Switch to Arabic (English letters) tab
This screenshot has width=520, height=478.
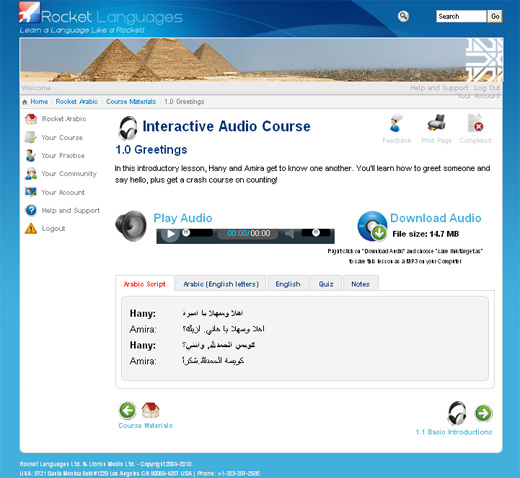pyautogui.click(x=221, y=284)
